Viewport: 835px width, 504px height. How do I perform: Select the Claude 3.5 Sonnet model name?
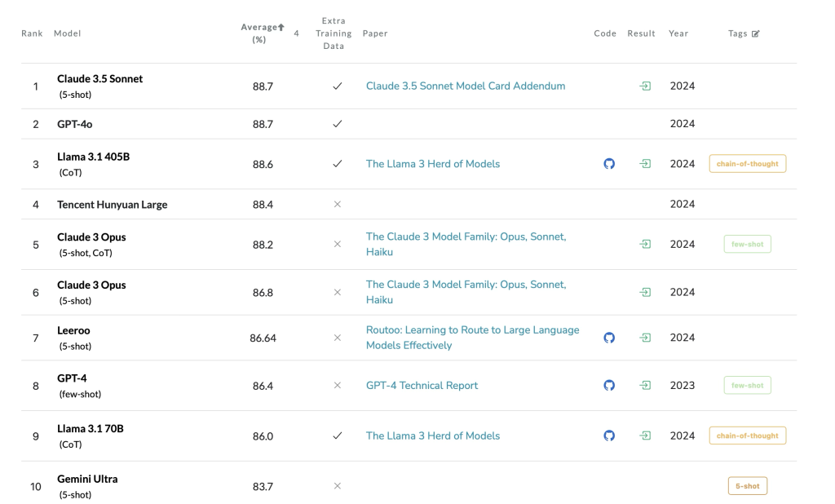(x=100, y=79)
